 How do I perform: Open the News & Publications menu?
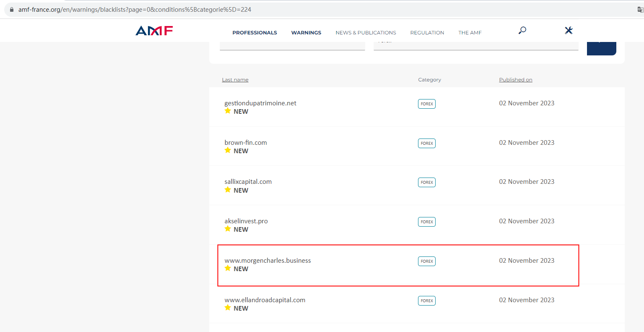click(x=366, y=33)
